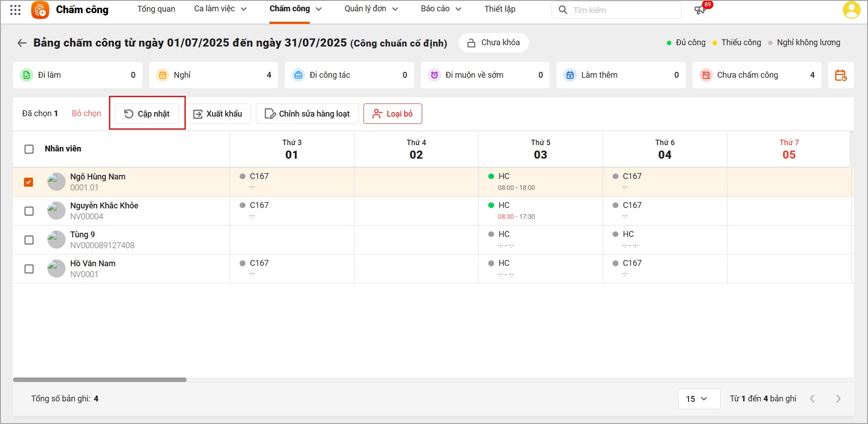Viewport: 868px width, 424px height.
Task: Select all employees via header checkbox
Action: 29,149
